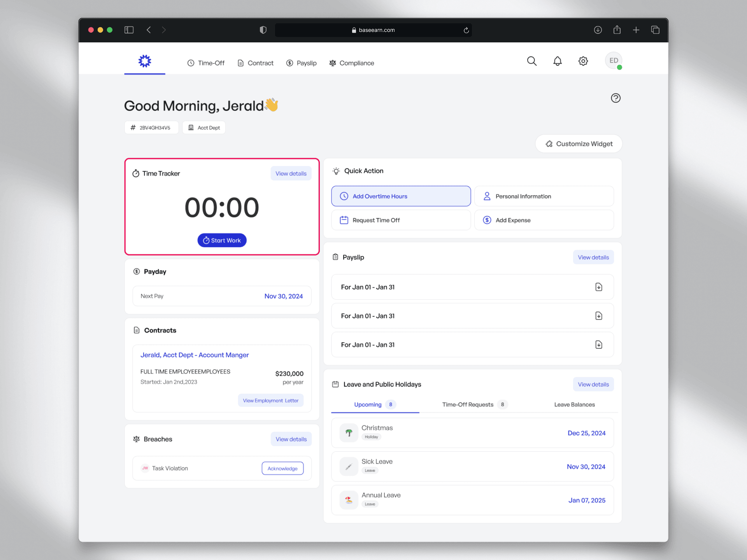Reload the page in the address bar

466,30
